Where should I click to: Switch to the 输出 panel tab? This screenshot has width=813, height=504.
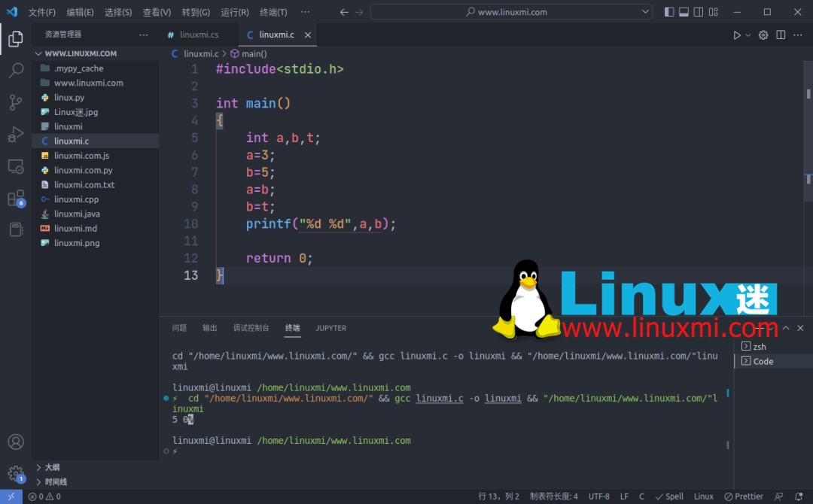209,328
